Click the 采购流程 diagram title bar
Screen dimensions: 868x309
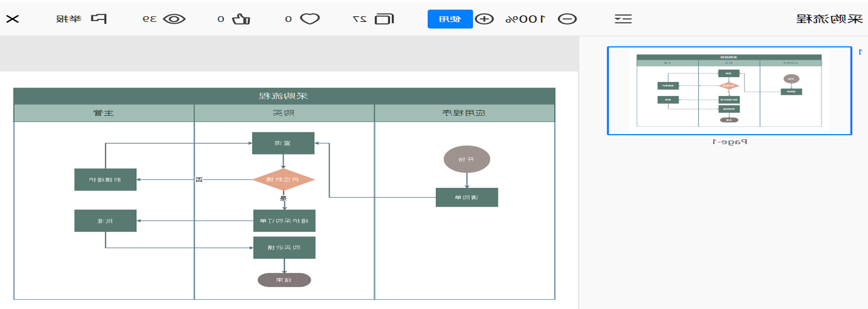284,96
